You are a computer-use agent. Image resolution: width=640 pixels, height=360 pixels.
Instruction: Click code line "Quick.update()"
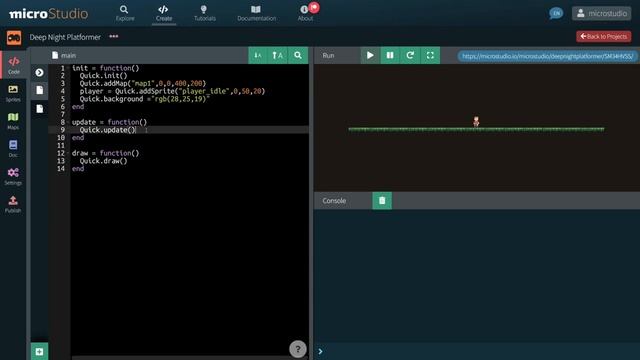pos(107,130)
